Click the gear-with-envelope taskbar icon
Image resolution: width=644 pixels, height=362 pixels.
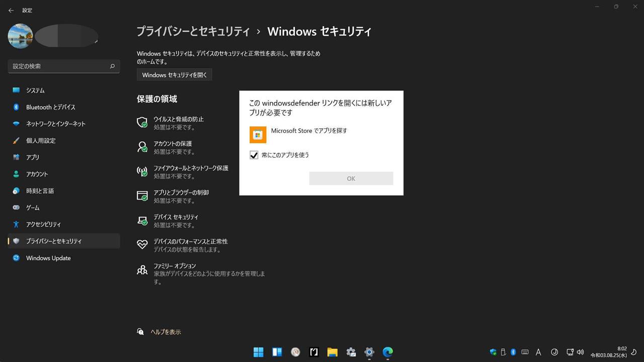pos(351,352)
